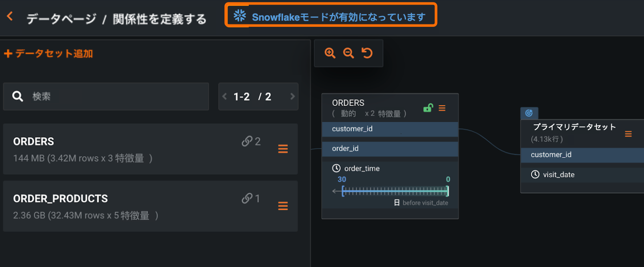Go to next page of datasets
This screenshot has height=267, width=644.
pos(293,97)
